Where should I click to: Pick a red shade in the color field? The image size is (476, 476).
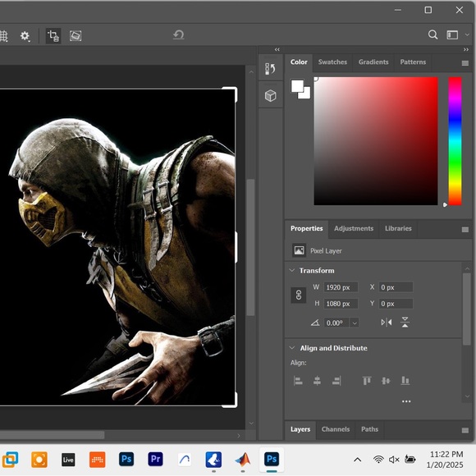376,141
